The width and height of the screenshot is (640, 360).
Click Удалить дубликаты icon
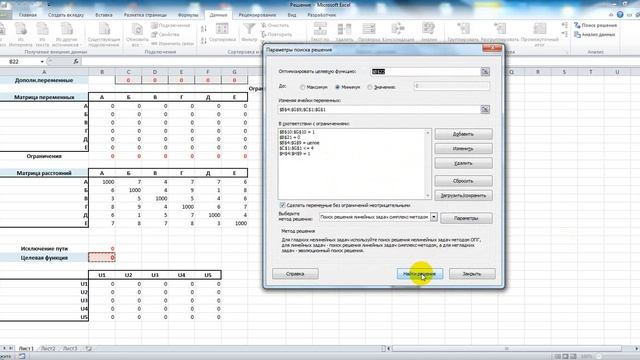coord(344,32)
